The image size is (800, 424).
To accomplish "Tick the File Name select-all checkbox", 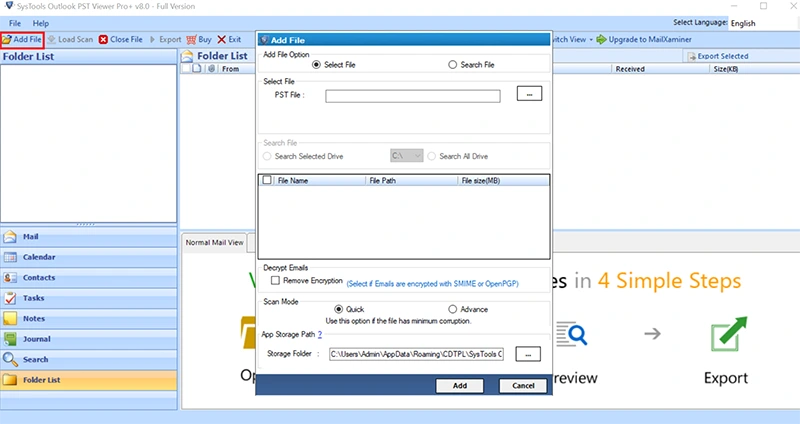I will click(267, 180).
